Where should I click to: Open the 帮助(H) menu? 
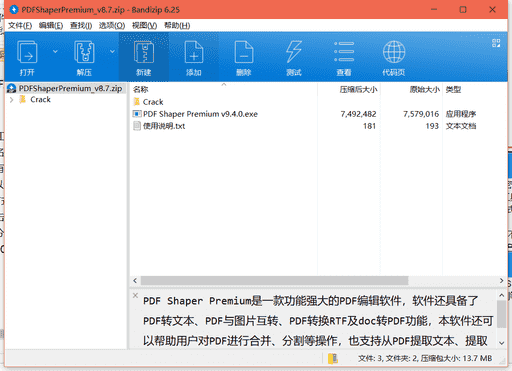[x=177, y=26]
